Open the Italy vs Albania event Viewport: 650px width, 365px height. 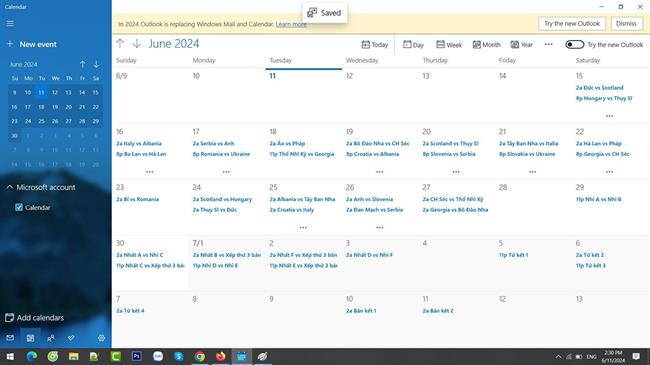click(x=139, y=144)
